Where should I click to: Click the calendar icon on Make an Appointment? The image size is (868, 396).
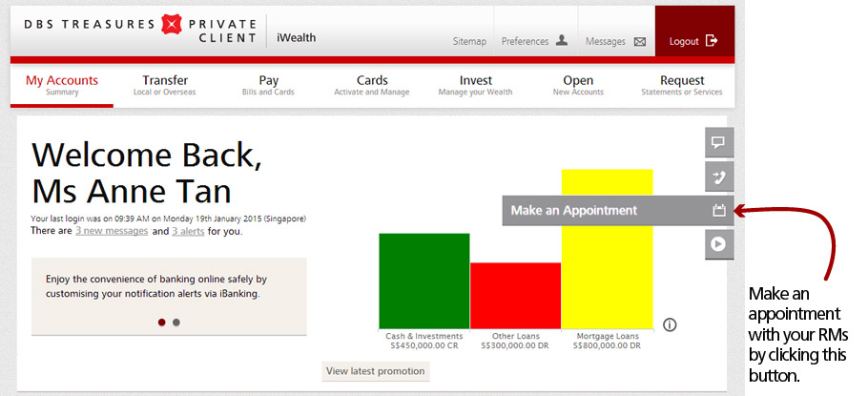point(719,211)
